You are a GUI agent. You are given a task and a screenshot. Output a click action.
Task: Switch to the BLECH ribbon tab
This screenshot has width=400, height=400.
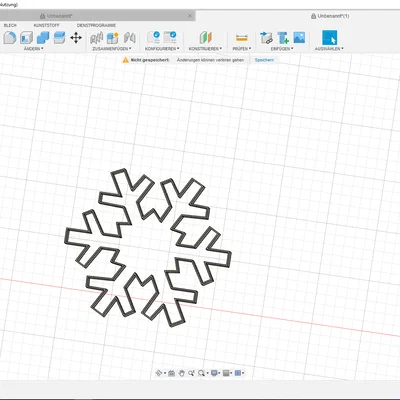pos(10,25)
